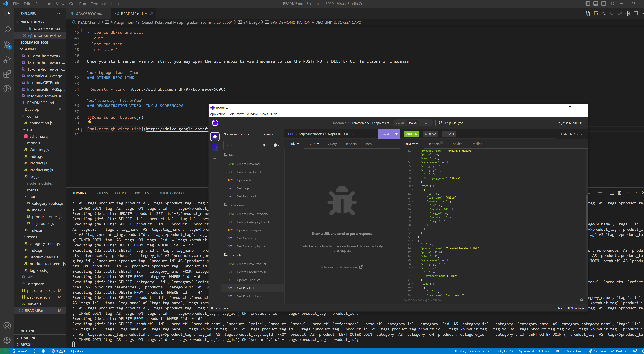Open the GET method dropdown
The width and height of the screenshot is (644, 354).
click(x=292, y=134)
